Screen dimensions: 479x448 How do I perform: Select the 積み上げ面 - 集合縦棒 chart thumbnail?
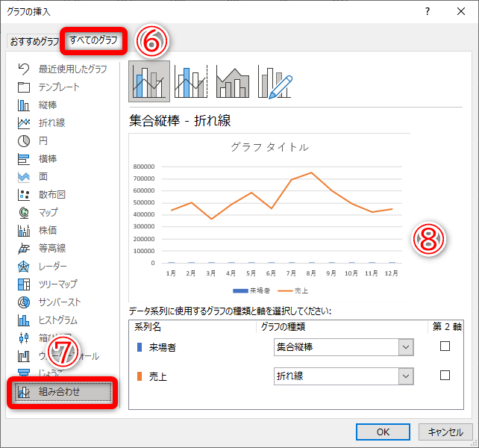tap(233, 81)
